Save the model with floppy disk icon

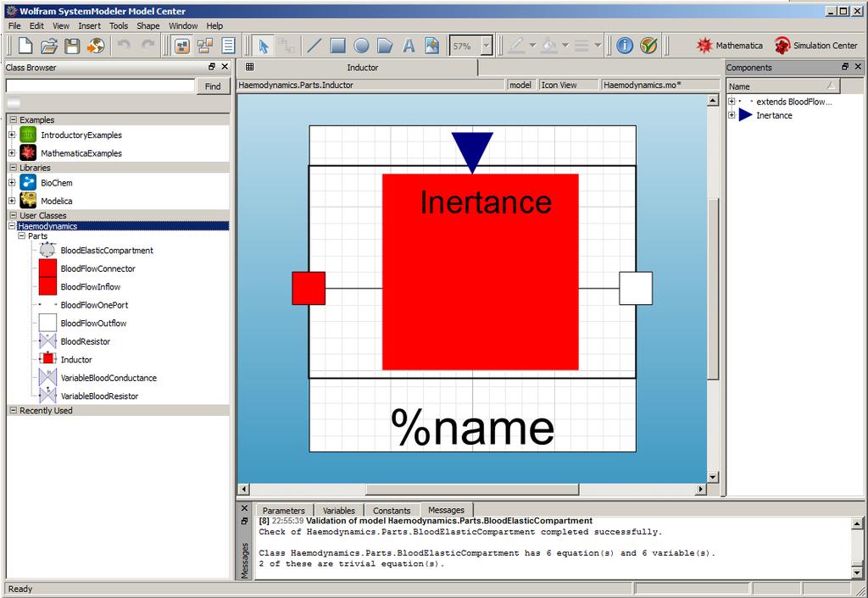click(72, 46)
